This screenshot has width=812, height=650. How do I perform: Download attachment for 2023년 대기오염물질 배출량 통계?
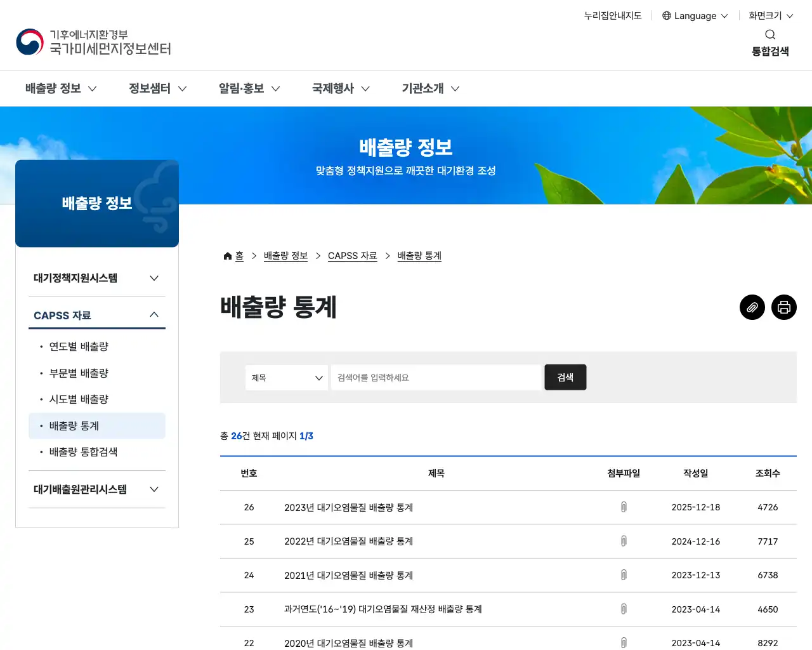624,507
